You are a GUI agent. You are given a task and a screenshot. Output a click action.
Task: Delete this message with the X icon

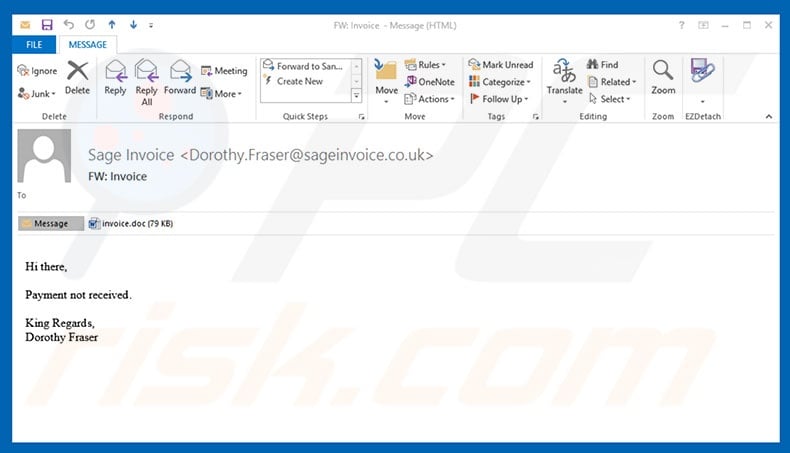click(x=78, y=78)
